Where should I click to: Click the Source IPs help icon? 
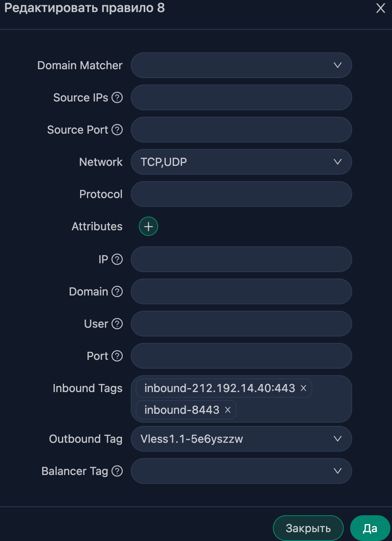click(117, 97)
